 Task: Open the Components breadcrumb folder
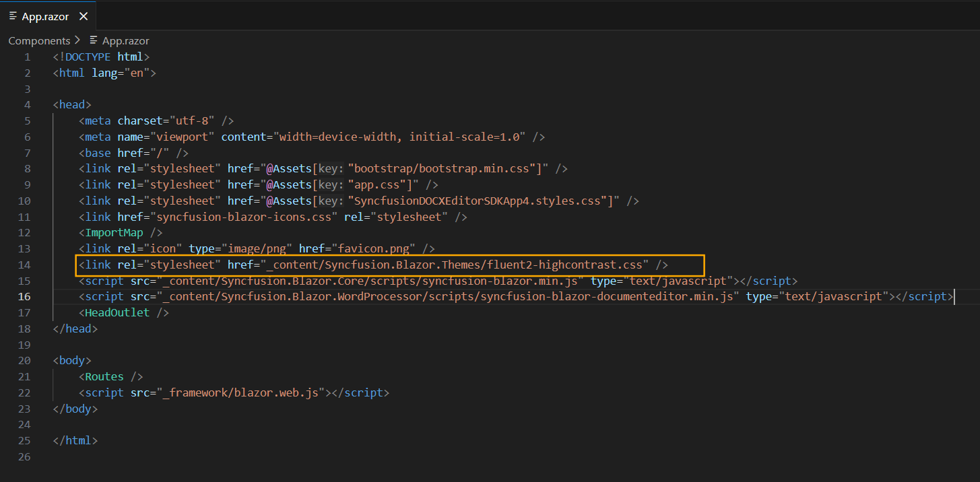pos(39,40)
